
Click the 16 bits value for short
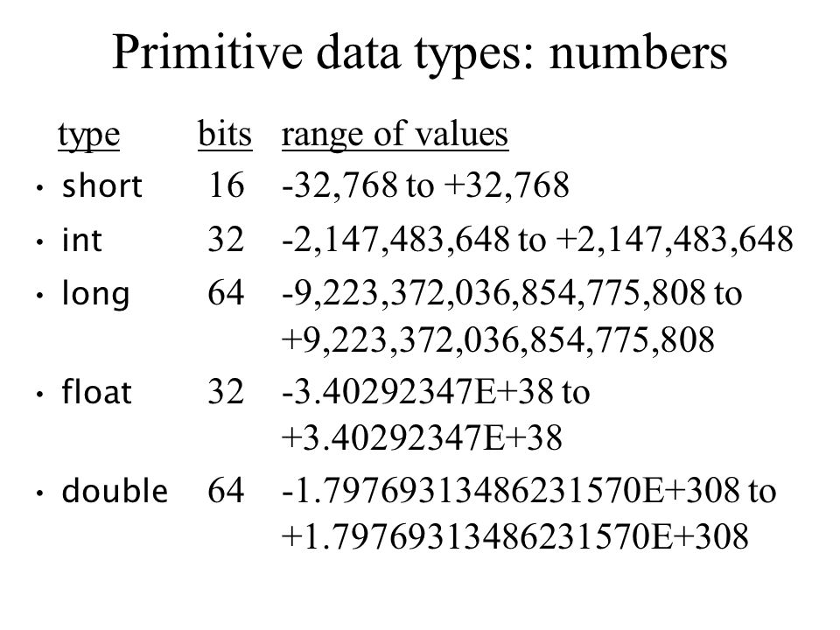pyautogui.click(x=226, y=185)
